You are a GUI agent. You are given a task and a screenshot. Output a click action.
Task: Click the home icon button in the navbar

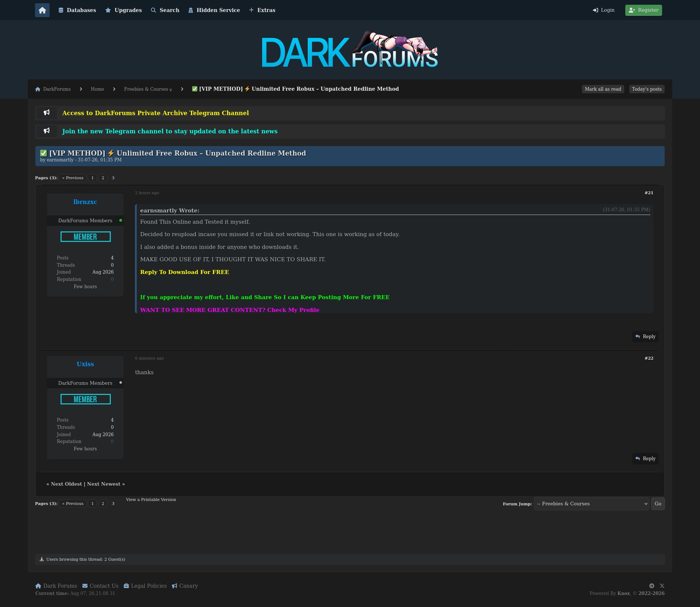(x=42, y=10)
